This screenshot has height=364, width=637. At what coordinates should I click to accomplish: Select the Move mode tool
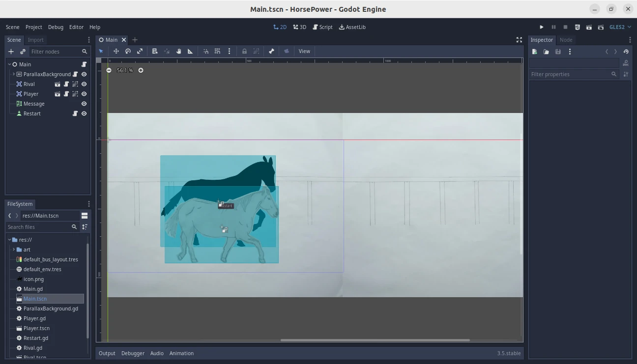[116, 51]
